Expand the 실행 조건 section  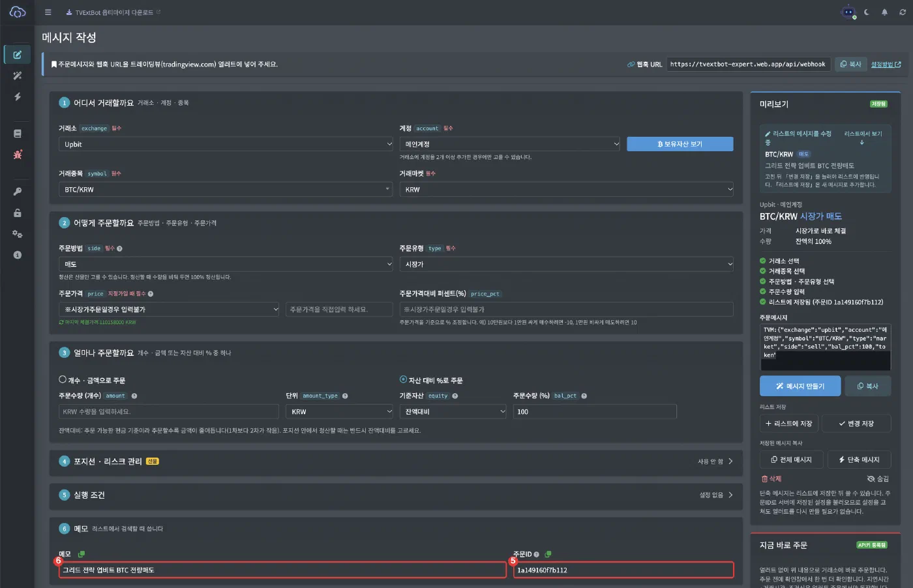(396, 495)
